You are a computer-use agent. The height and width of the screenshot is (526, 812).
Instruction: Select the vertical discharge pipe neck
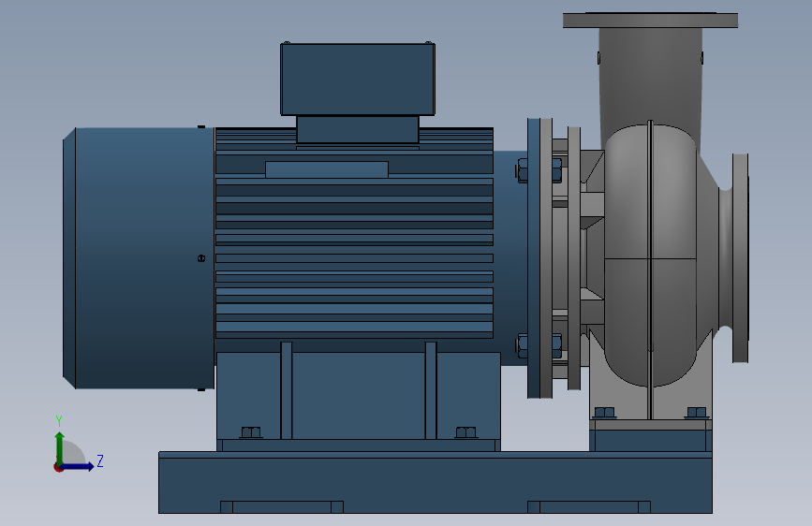coord(650,83)
